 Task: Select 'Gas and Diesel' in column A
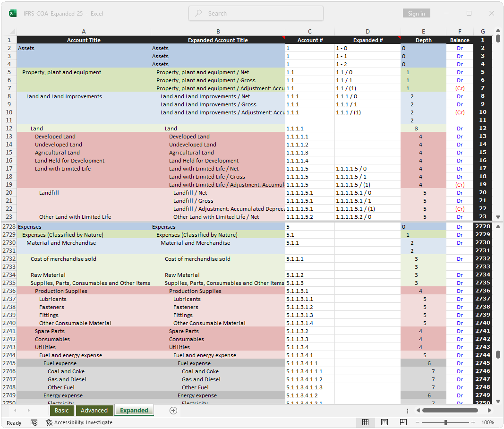pos(84,379)
